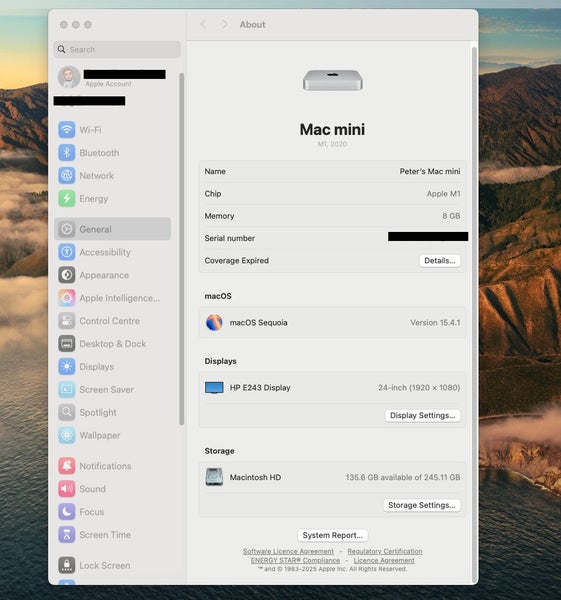Open ENERGY STAR Compliance link
Image resolution: width=561 pixels, height=600 pixels.
coord(295,560)
